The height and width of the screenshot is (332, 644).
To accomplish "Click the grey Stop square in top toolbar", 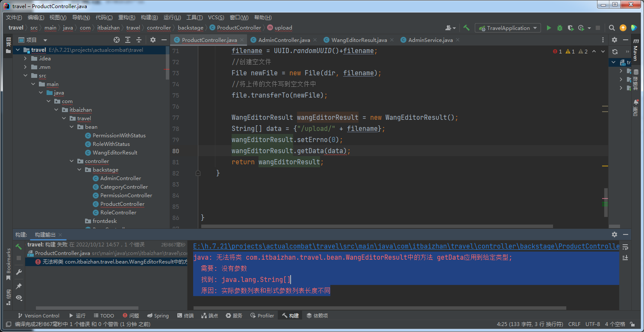I will (598, 28).
